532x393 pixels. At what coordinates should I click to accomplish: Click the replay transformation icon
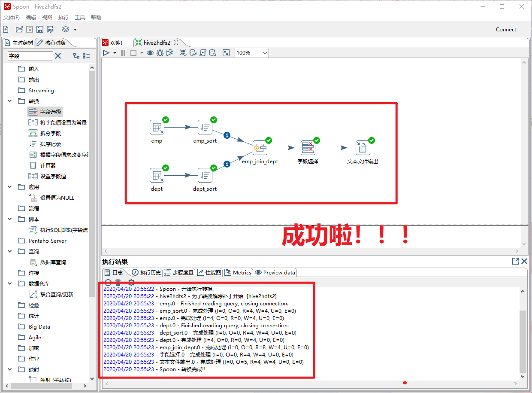coord(170,53)
